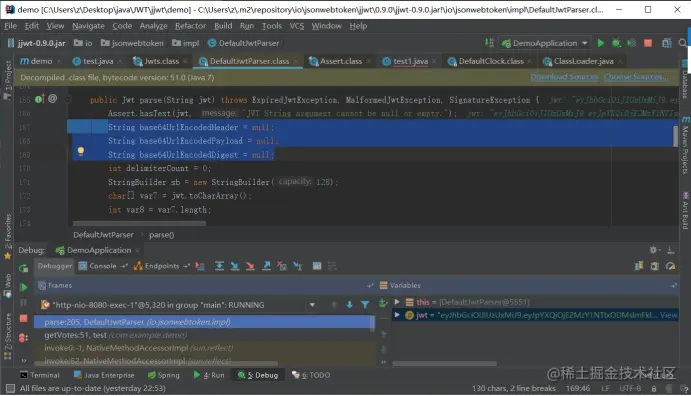Open the Terminal tool window
Screen dimensions: 691x396
point(40,375)
